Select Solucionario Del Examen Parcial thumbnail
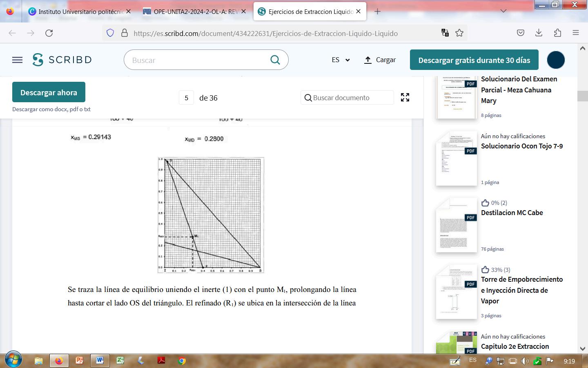Screen dimensions: 588x368 tap(456, 97)
